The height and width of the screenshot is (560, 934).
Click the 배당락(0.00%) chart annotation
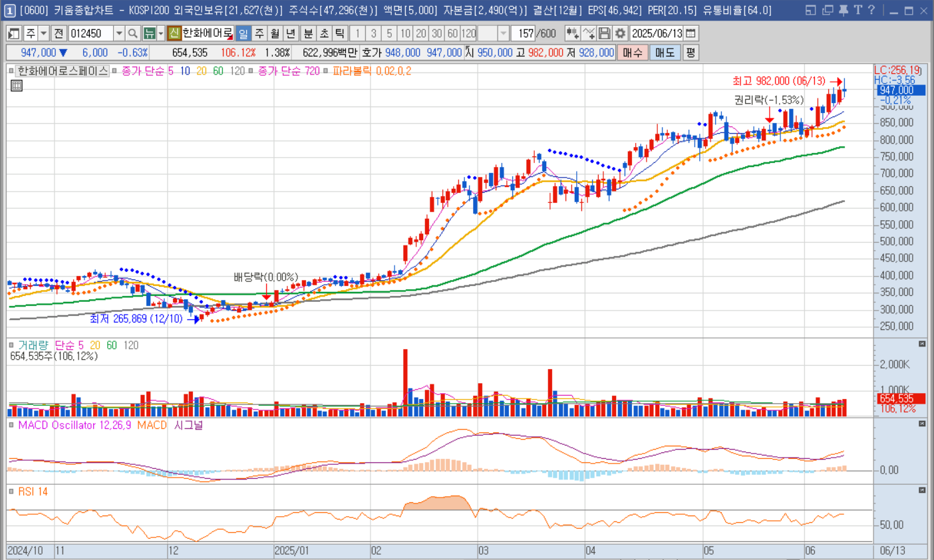pyautogui.click(x=266, y=277)
